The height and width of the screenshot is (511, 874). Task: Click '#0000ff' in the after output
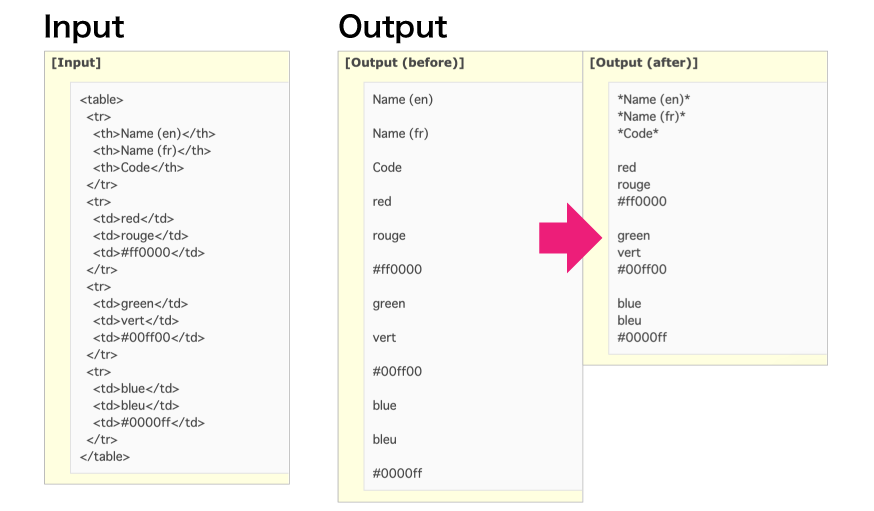click(642, 338)
